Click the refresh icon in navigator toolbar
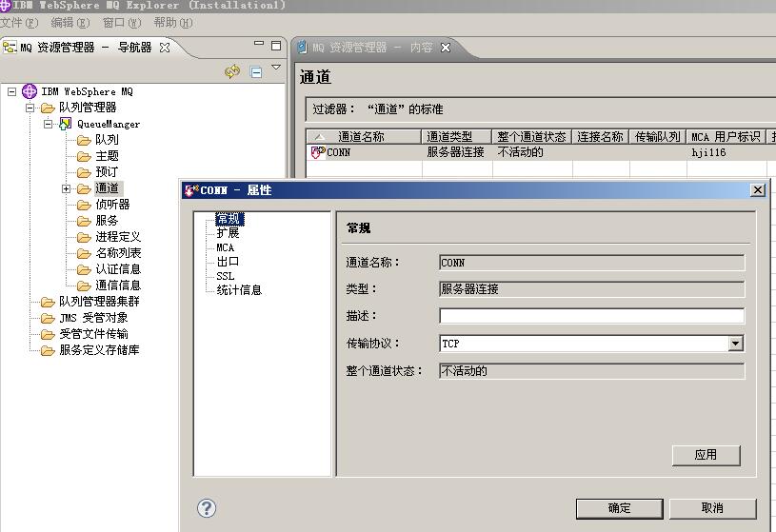 [x=232, y=71]
